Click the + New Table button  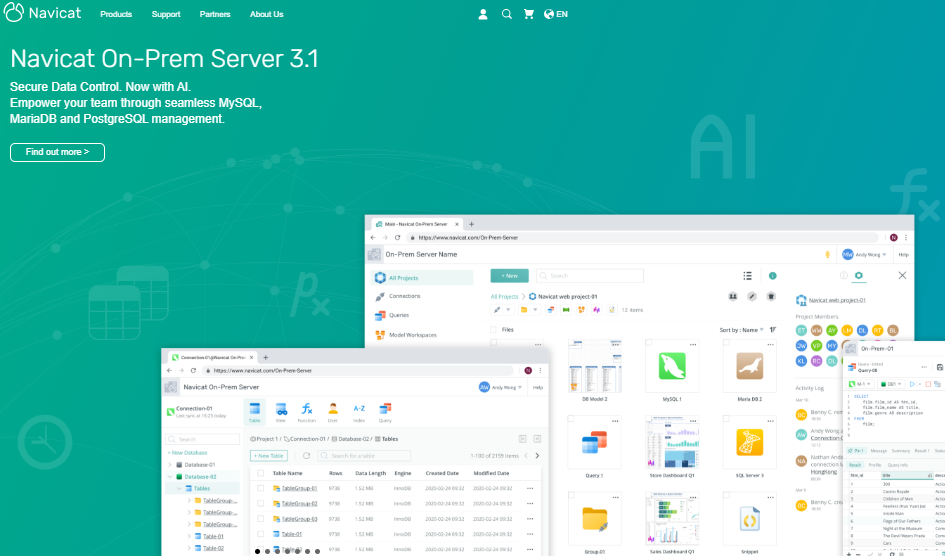pos(269,456)
